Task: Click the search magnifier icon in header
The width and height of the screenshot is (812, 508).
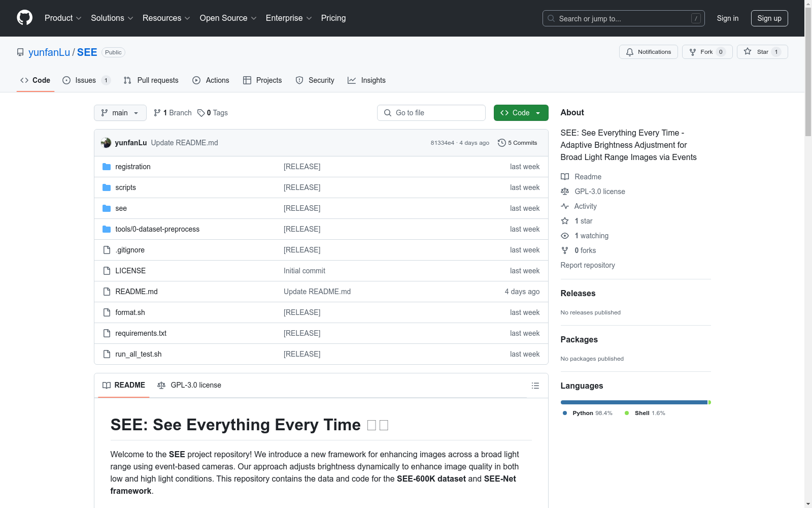Action: (x=551, y=18)
